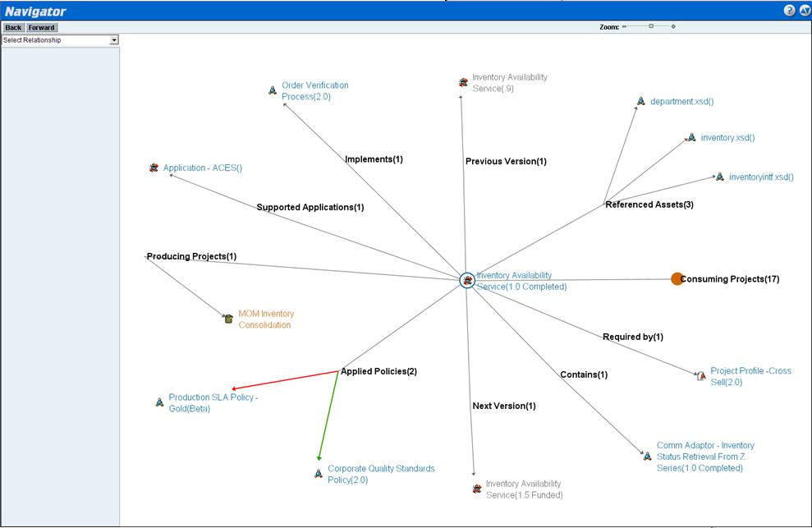Open the inventory.xsd() asset link
The height and width of the screenshot is (528, 812).
click(x=727, y=138)
